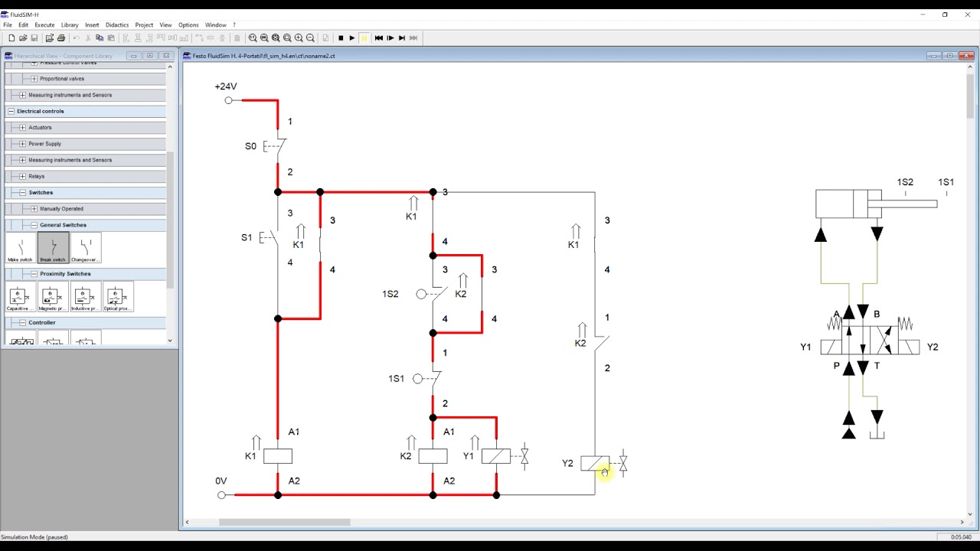
Task: Click the 1S2 proximity switch contact
Action: [432, 294]
